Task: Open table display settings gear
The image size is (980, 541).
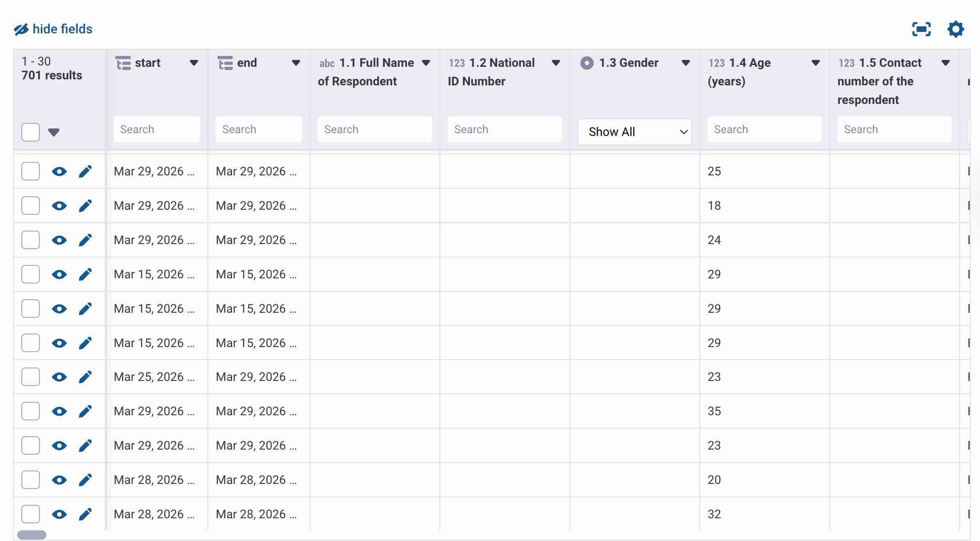Action: point(955,29)
